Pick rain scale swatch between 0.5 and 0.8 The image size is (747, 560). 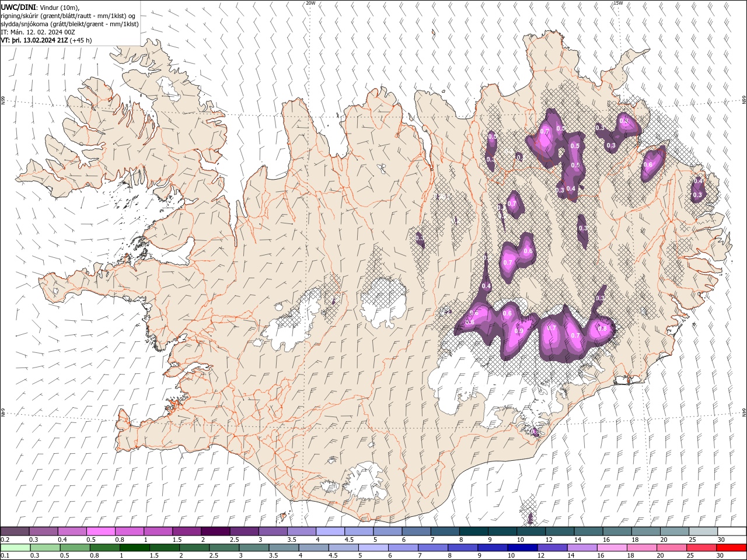tap(74, 548)
